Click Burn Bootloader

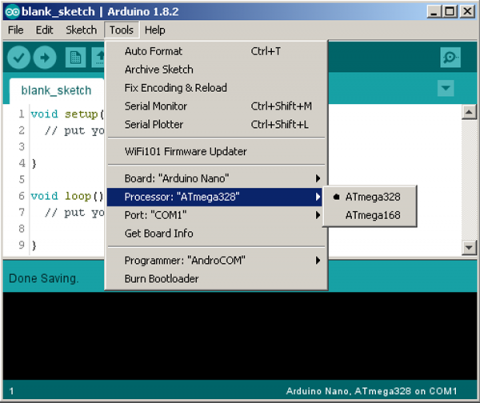point(216,279)
